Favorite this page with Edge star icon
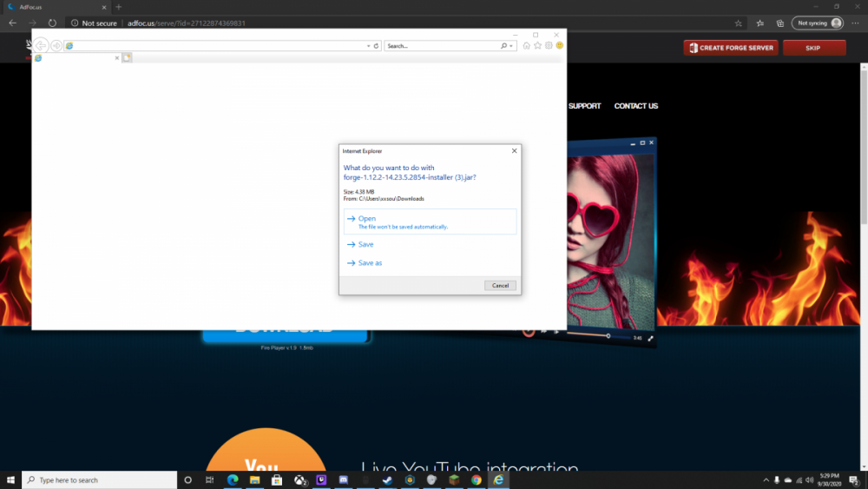The image size is (868, 489). pos(738,23)
